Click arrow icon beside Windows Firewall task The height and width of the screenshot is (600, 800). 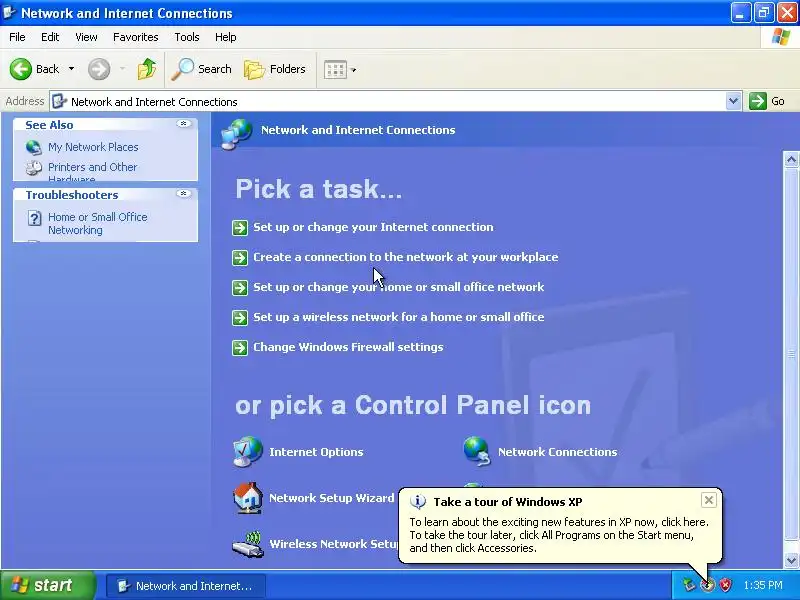pyautogui.click(x=240, y=348)
